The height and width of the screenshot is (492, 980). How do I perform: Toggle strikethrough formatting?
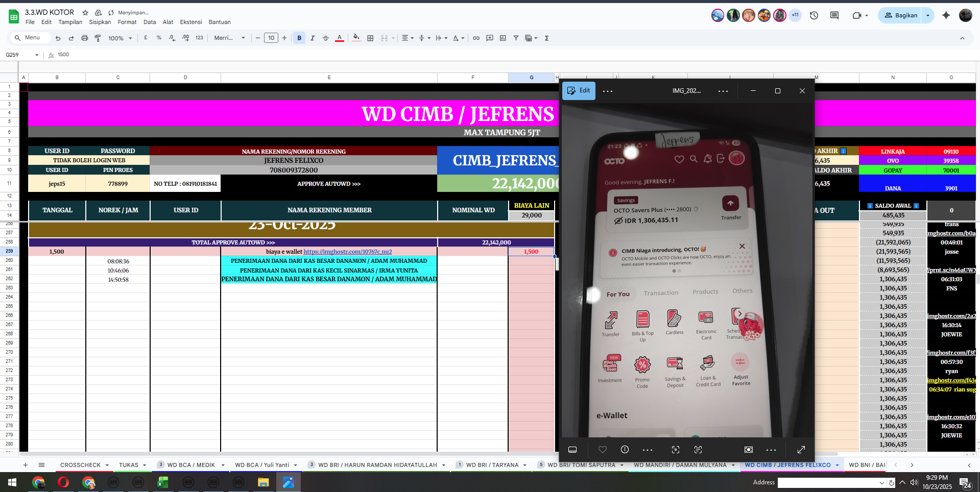tap(326, 38)
